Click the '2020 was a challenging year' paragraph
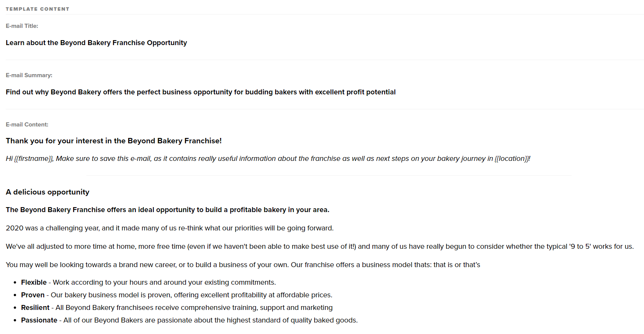The image size is (644, 334). [170, 228]
